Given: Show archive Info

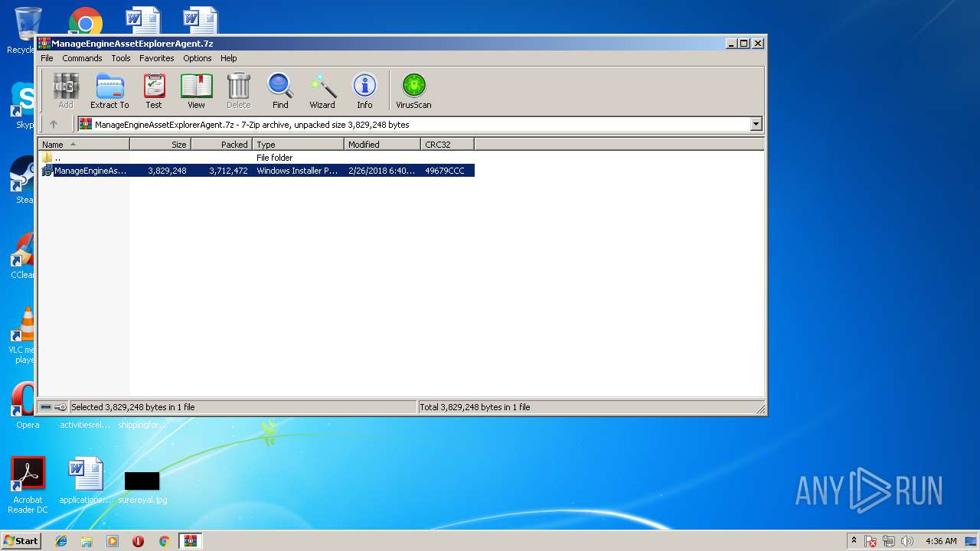Looking at the screenshot, I should [x=364, y=91].
